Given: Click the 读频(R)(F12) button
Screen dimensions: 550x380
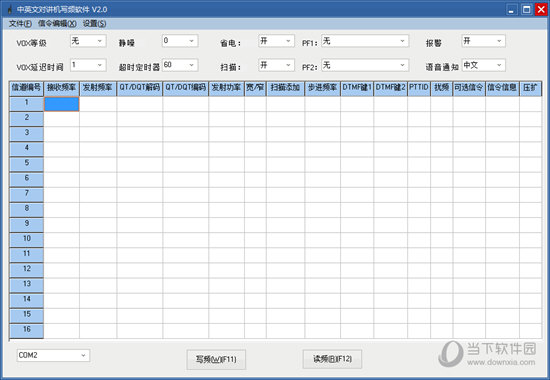Looking at the screenshot, I should (x=332, y=359).
